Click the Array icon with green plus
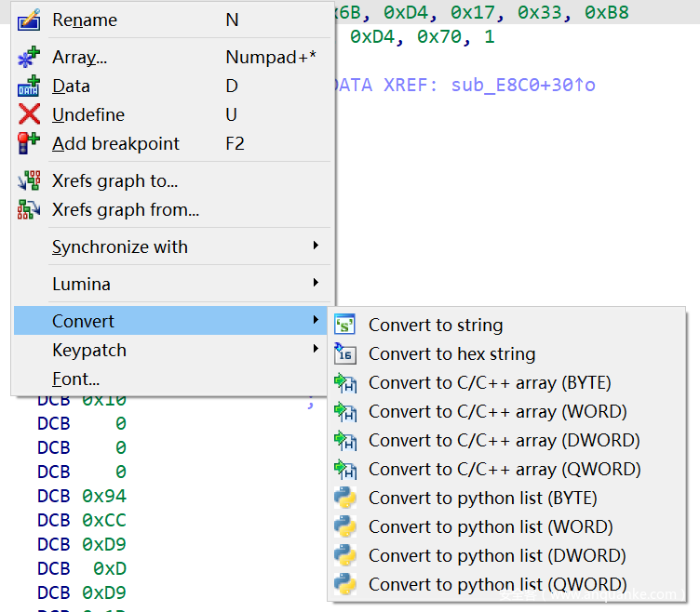Viewport: 700px width, 612px height. click(29, 58)
